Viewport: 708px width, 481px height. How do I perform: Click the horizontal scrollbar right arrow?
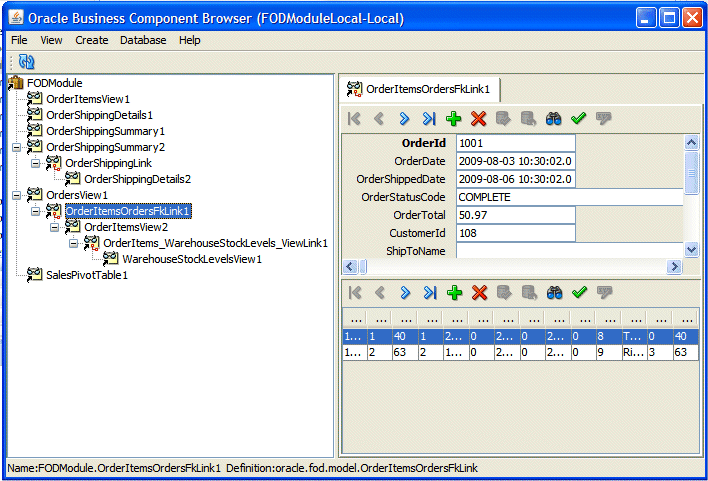(674, 267)
